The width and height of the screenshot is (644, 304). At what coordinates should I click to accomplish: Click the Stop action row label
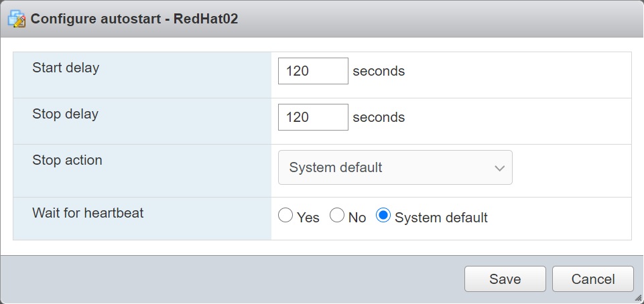tap(67, 160)
